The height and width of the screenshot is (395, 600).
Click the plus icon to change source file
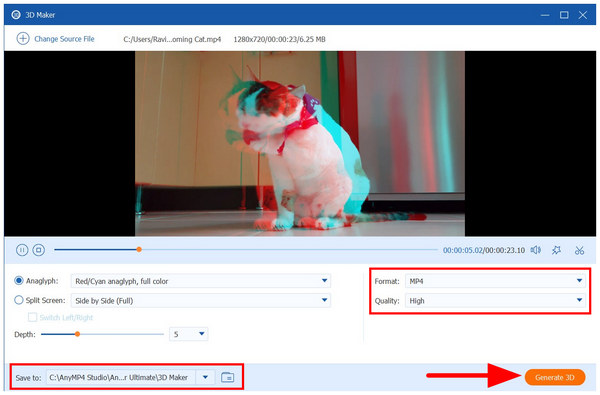[23, 39]
